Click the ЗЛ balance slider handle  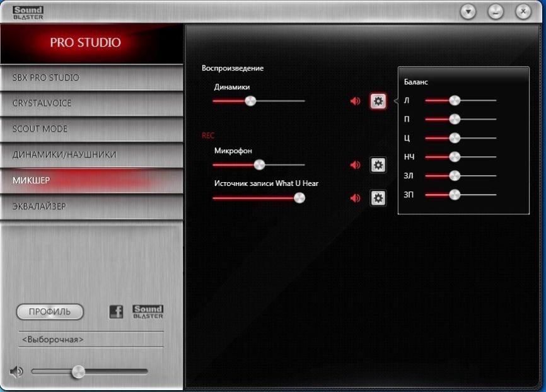point(455,176)
